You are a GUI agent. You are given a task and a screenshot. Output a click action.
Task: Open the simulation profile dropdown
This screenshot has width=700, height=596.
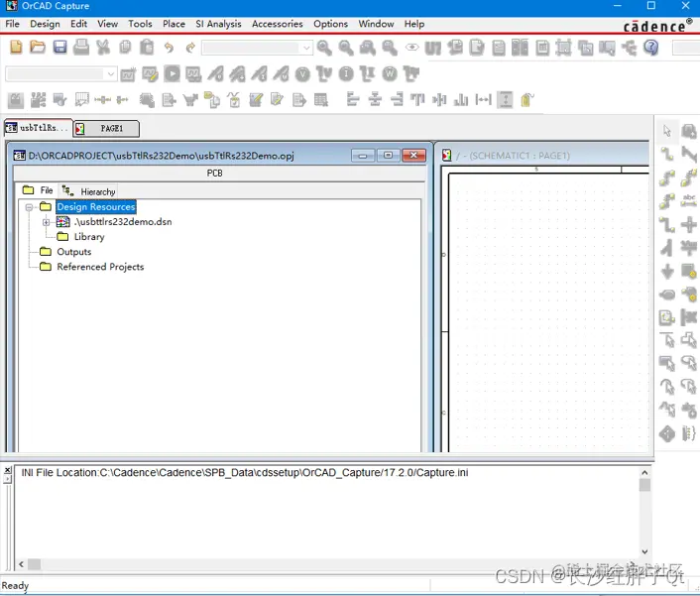click(111, 74)
